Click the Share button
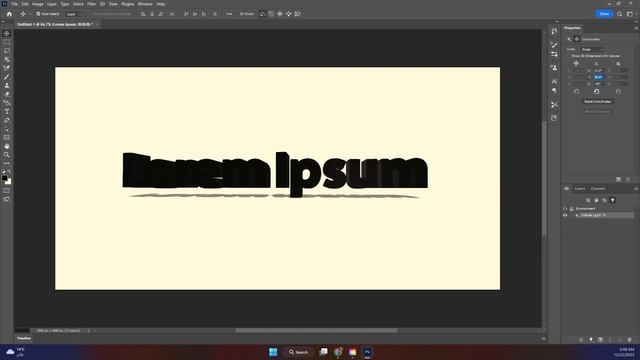Viewport: 640px width, 360px height. click(604, 14)
